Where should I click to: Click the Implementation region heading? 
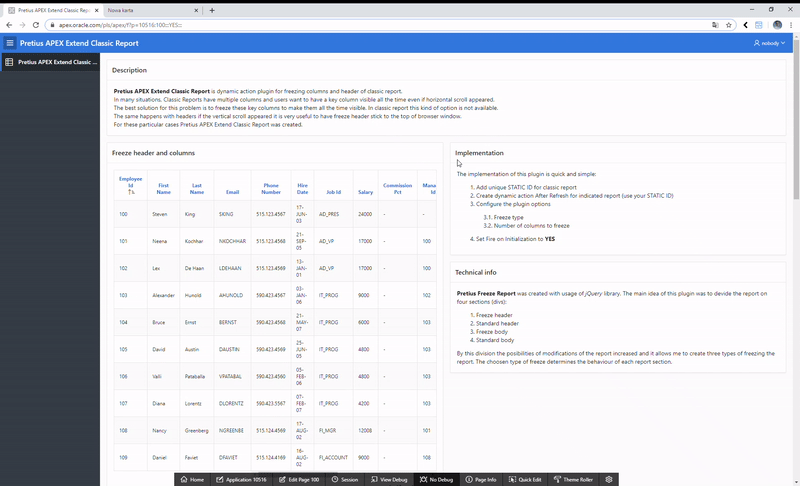(x=479, y=153)
